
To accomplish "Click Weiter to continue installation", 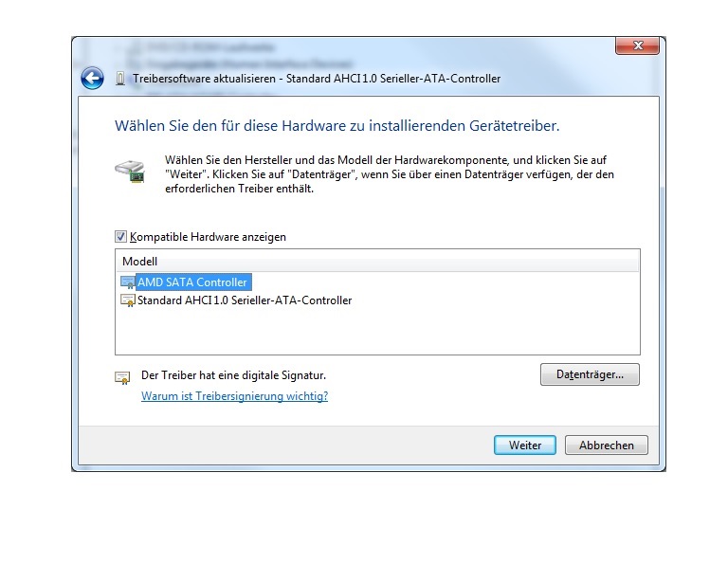I will tap(524, 446).
